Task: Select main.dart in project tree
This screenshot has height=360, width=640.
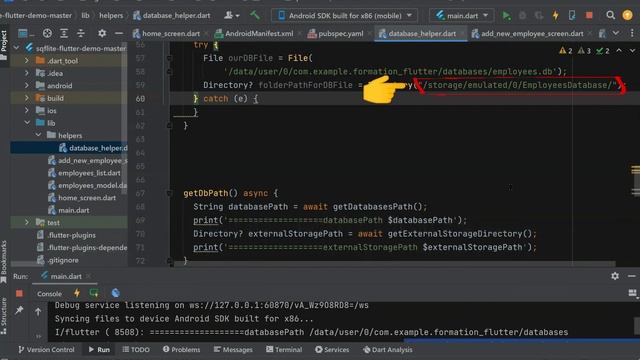Action: tap(69, 210)
